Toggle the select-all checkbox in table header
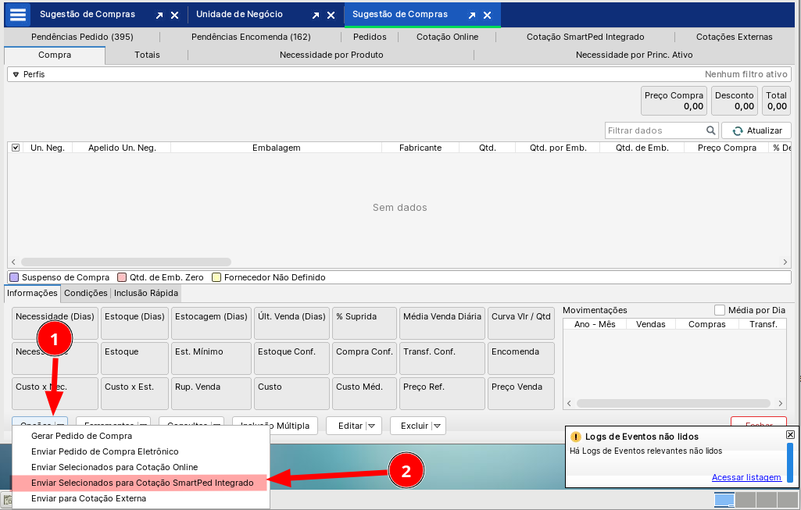This screenshot has width=801, height=510. [15, 148]
